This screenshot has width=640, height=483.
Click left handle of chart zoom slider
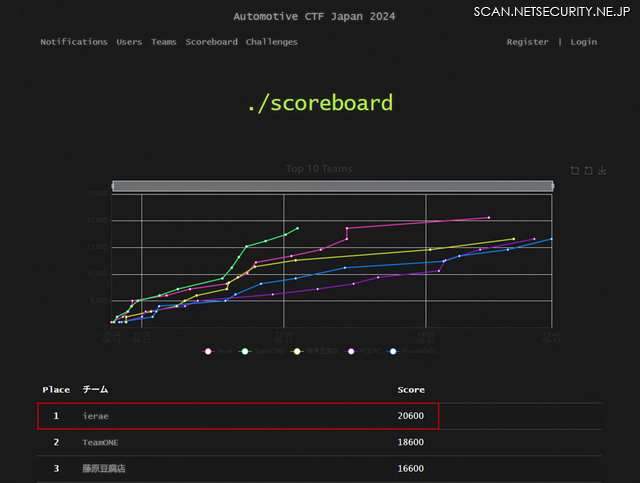click(113, 186)
